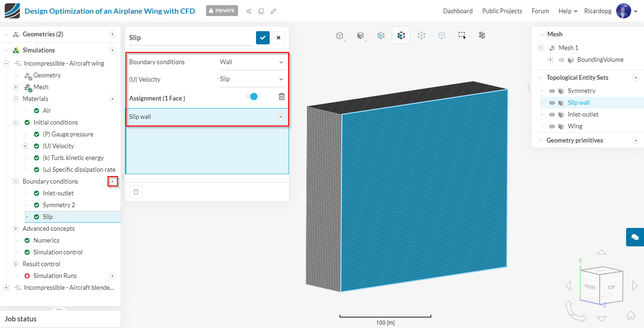Collapse the Geometries section
Screen dimensions: 644x328
[6, 34]
